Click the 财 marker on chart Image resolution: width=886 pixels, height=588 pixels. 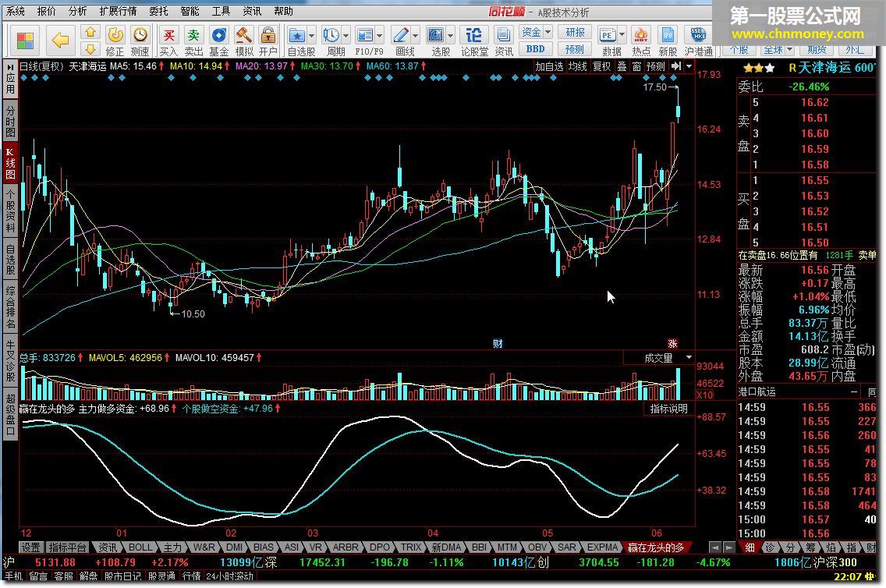pyautogui.click(x=498, y=343)
